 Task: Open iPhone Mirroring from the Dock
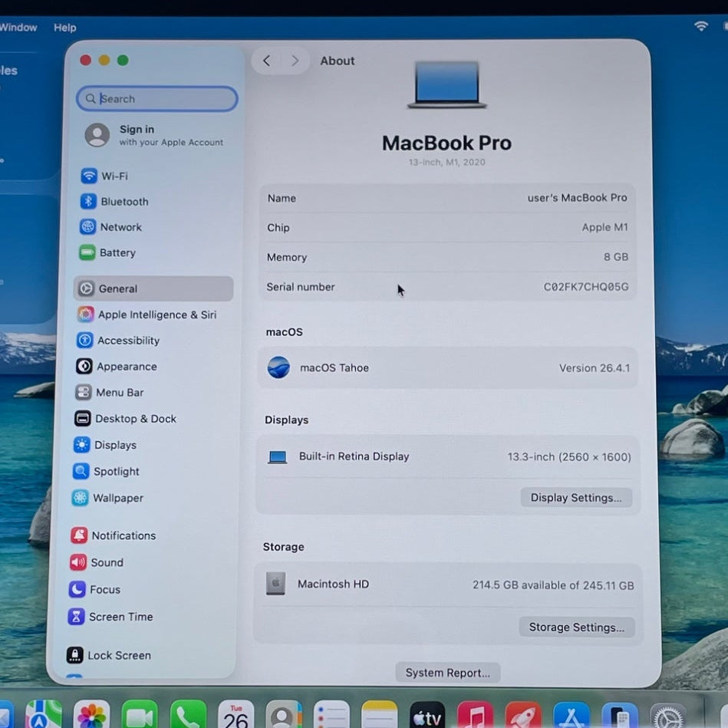click(619, 716)
